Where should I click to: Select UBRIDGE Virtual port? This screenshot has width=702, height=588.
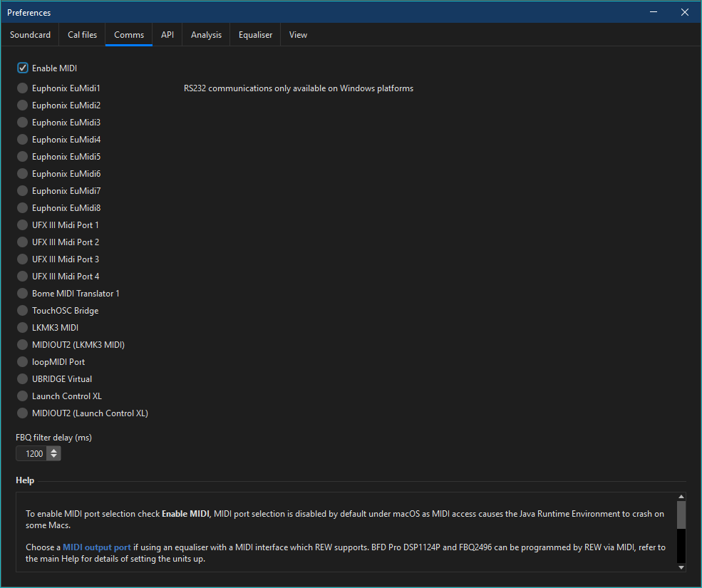pos(23,379)
